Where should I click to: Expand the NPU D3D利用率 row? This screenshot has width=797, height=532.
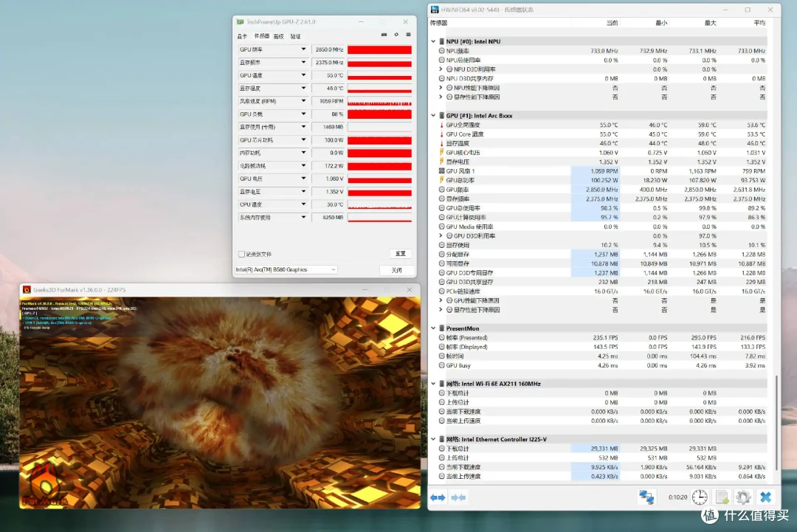coord(441,69)
